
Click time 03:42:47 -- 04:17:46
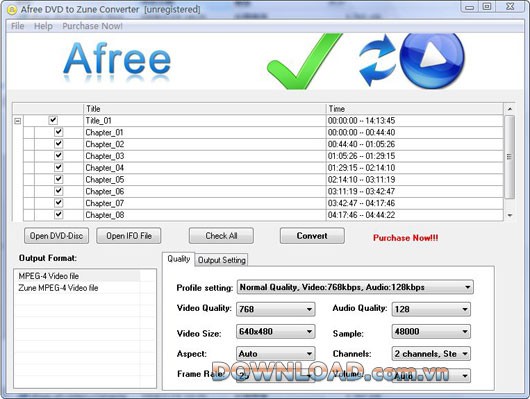361,203
